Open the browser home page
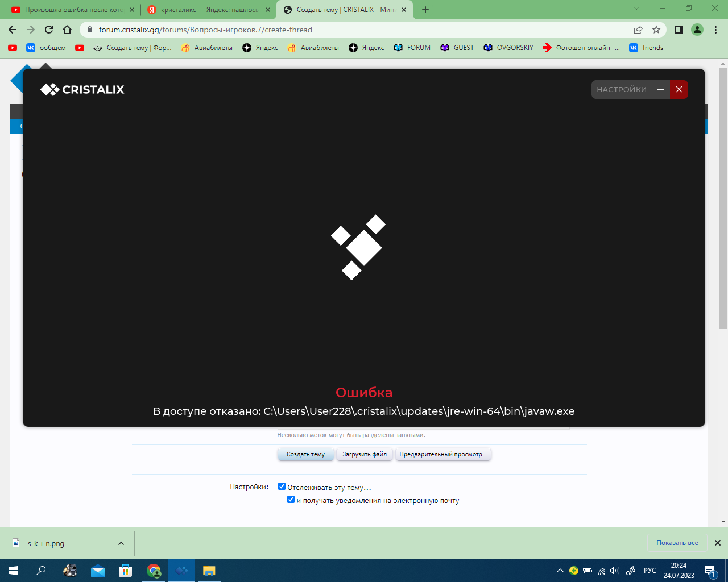 pyautogui.click(x=67, y=30)
